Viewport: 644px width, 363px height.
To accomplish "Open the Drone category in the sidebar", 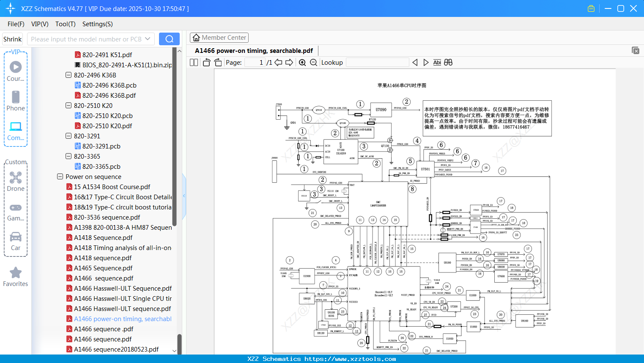I will [x=16, y=181].
